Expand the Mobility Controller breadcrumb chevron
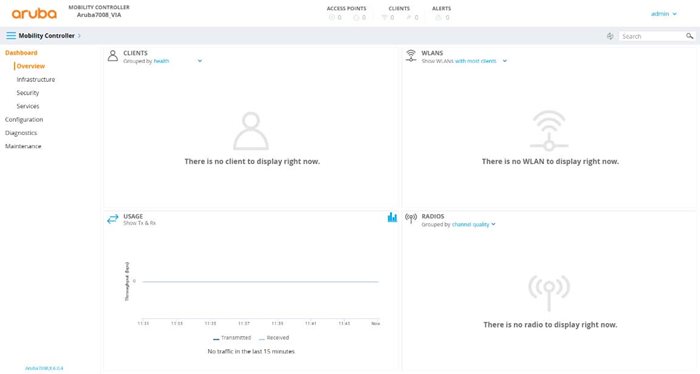Image resolution: width=700 pixels, height=374 pixels. (x=79, y=36)
